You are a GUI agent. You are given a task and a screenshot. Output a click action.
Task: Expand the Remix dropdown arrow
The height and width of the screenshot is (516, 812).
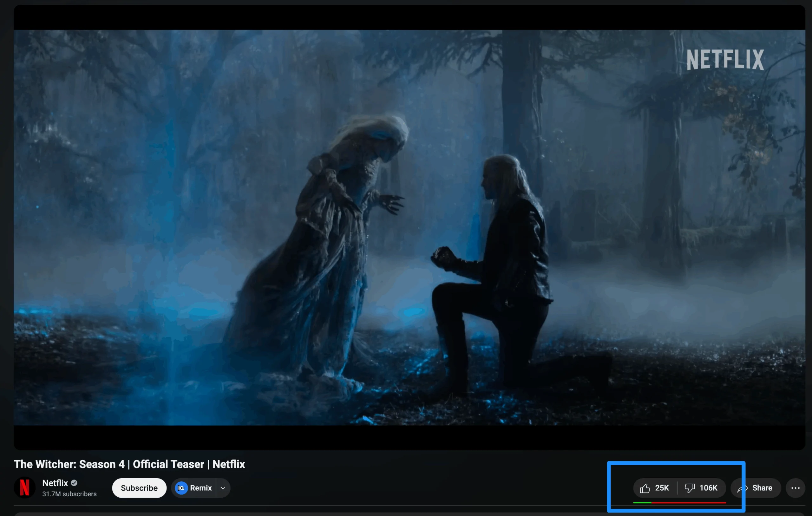pyautogui.click(x=223, y=488)
